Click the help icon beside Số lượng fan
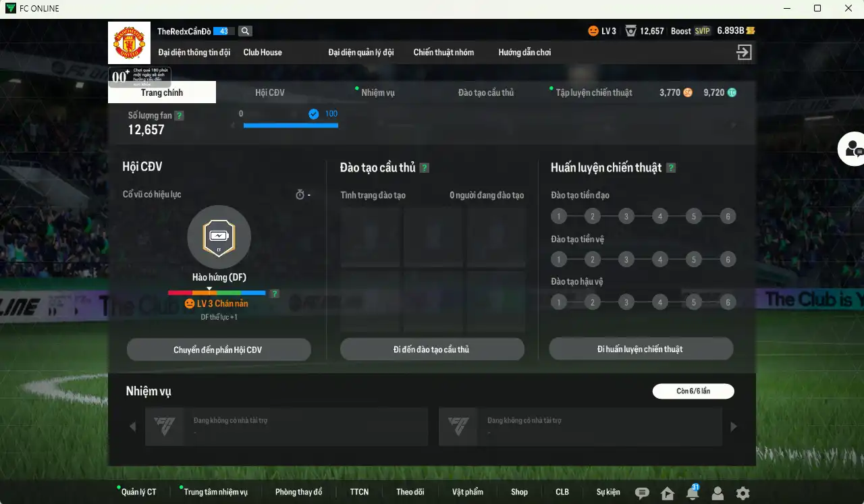 [x=179, y=115]
